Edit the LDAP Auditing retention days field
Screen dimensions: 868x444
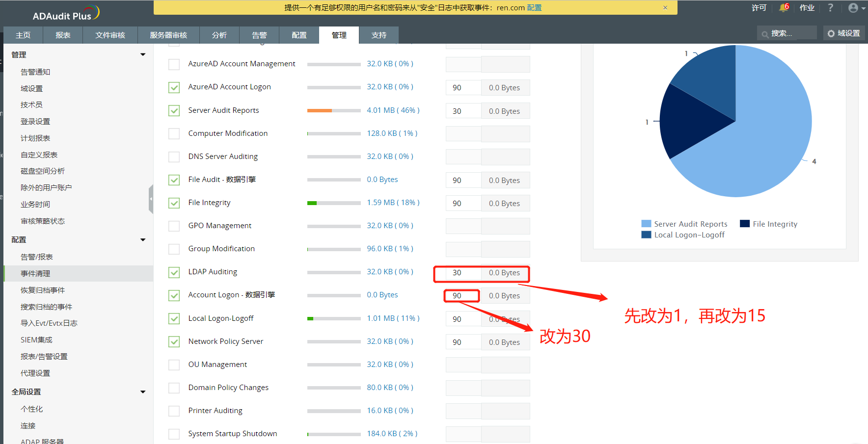[x=463, y=273]
